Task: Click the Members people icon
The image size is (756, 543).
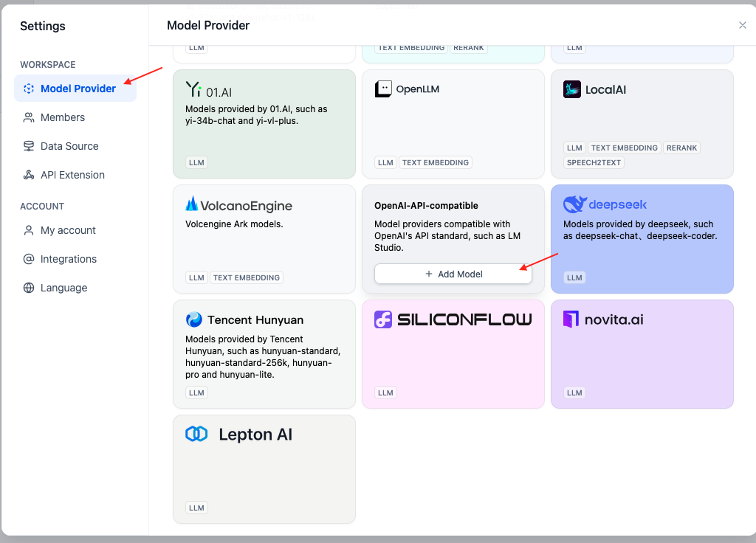Action: click(29, 117)
